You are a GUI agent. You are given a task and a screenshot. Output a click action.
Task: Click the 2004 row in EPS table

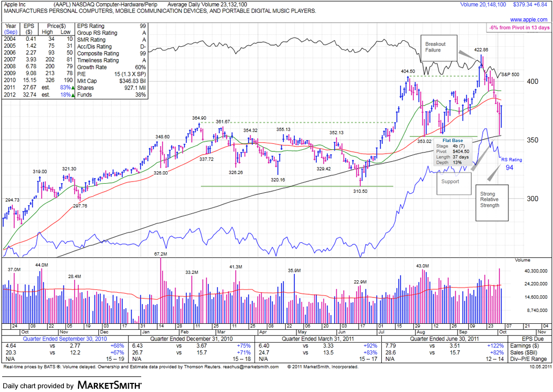click(38, 39)
